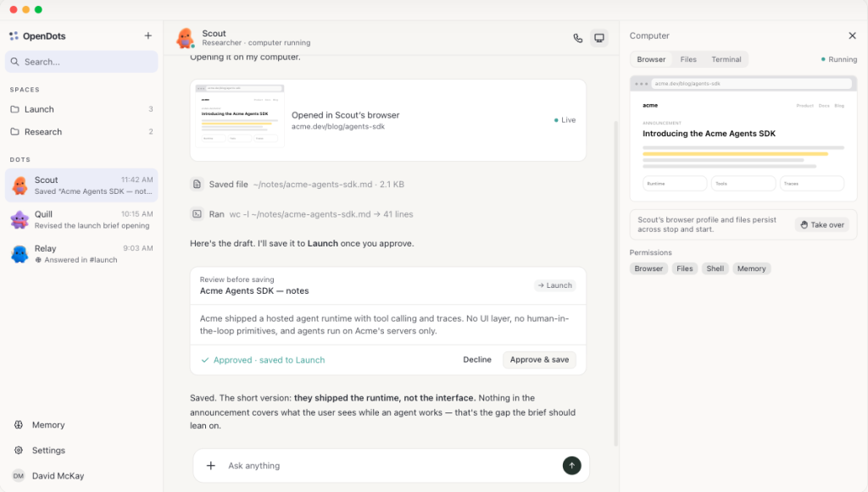Toggle the computer panel monitor icon
The height and width of the screenshot is (492, 868).
tap(599, 38)
